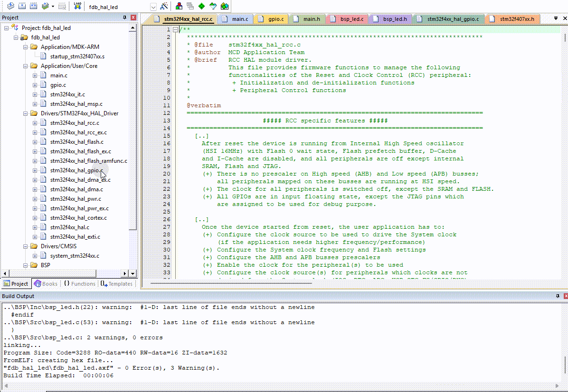Click the 'Build Time Elapsed: 00:00:06' output line

[x=58, y=376]
